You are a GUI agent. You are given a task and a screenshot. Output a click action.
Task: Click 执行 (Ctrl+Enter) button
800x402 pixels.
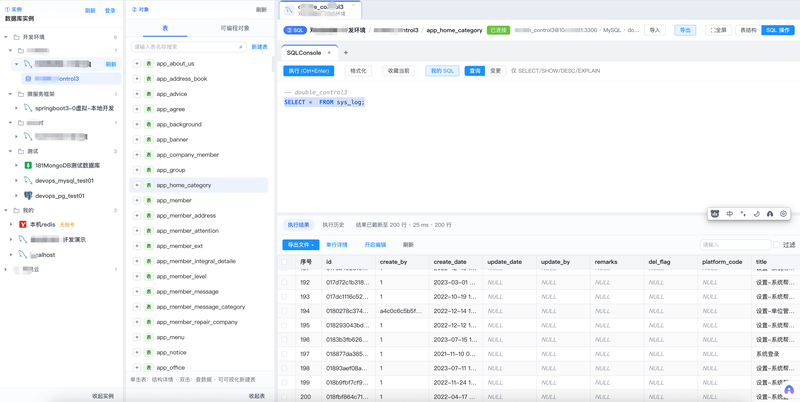point(309,71)
